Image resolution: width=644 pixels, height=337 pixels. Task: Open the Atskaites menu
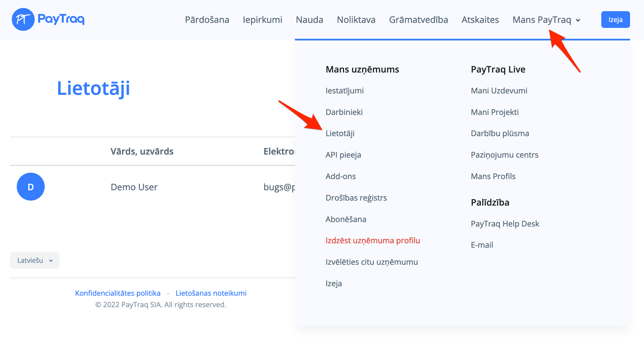480,20
